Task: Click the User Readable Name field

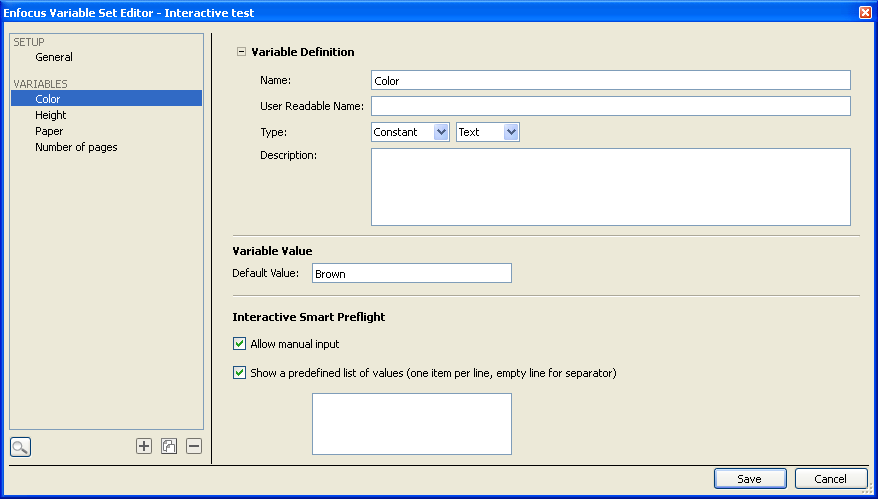Action: pos(611,106)
